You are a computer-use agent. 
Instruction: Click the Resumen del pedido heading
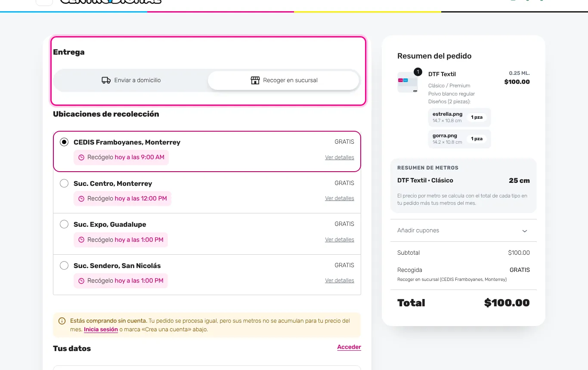pyautogui.click(x=434, y=56)
